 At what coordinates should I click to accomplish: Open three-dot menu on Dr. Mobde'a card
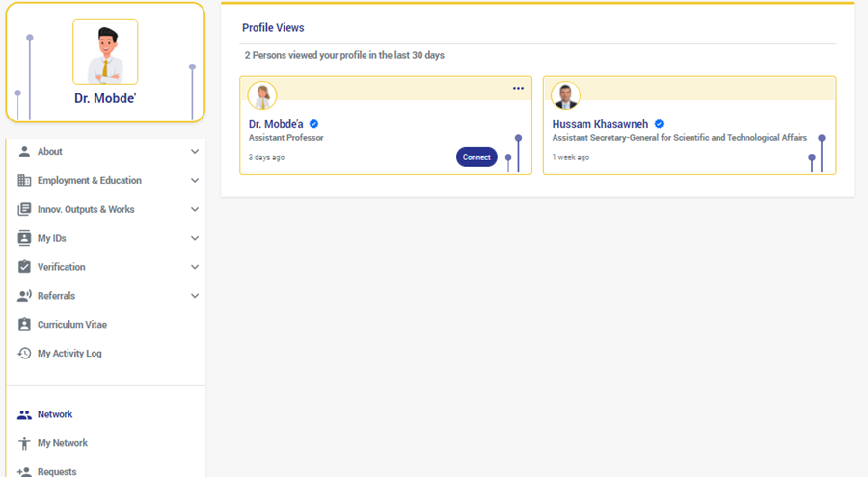click(518, 89)
